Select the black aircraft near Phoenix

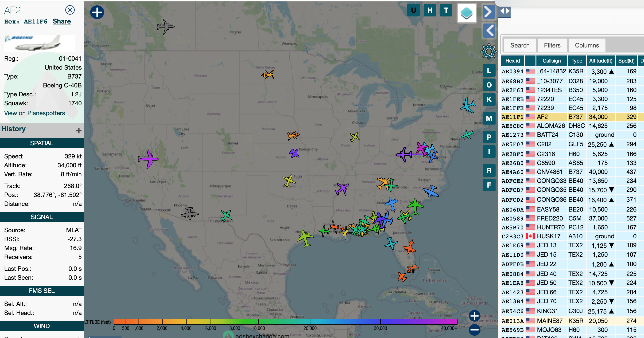click(190, 213)
